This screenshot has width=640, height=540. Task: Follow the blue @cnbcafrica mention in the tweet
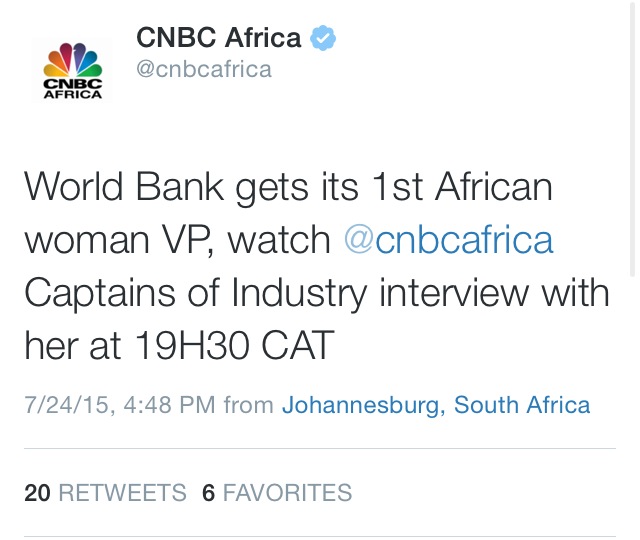(x=448, y=240)
